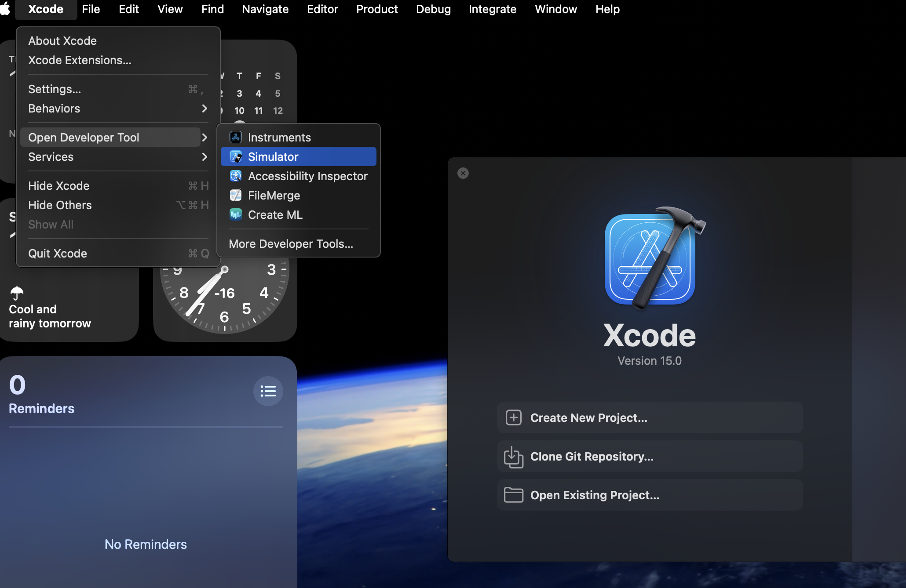Click the Clone Git download icon
Screen dimensions: 906x588
(513, 457)
